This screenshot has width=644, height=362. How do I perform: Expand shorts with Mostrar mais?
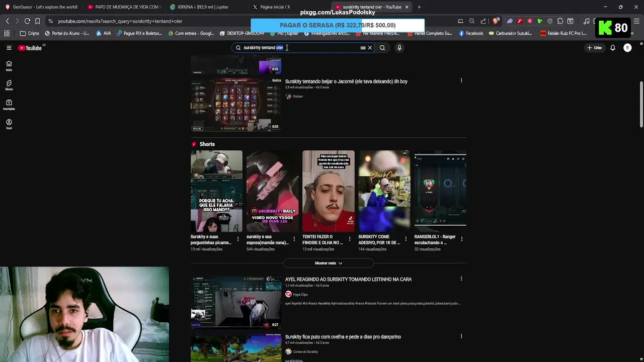pyautogui.click(x=329, y=263)
